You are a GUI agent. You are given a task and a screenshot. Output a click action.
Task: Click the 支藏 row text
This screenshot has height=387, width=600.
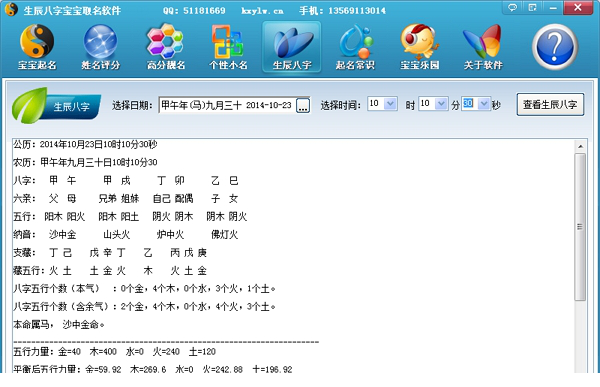(x=110, y=252)
